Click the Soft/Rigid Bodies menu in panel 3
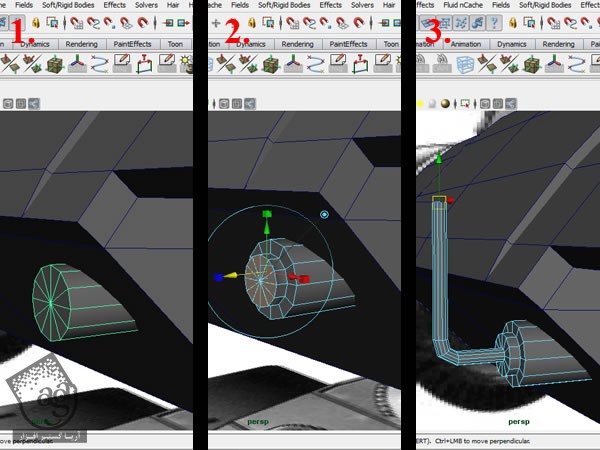600x450 pixels. [x=546, y=5]
